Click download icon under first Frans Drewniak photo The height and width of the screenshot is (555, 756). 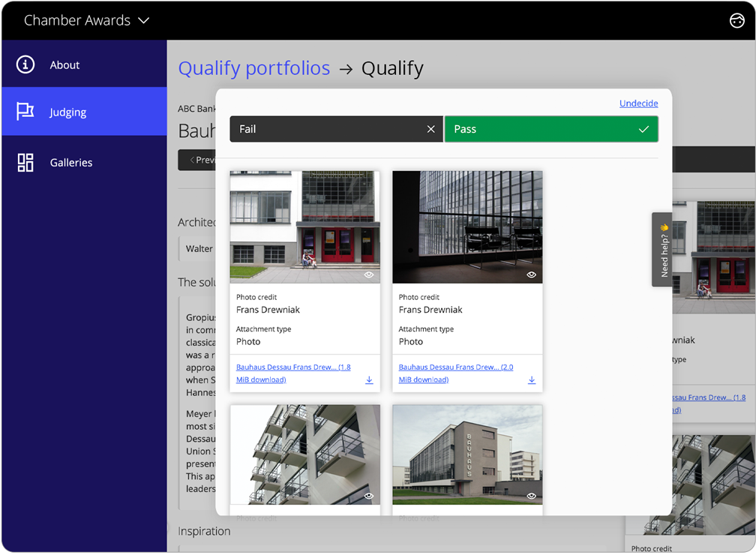click(x=368, y=379)
